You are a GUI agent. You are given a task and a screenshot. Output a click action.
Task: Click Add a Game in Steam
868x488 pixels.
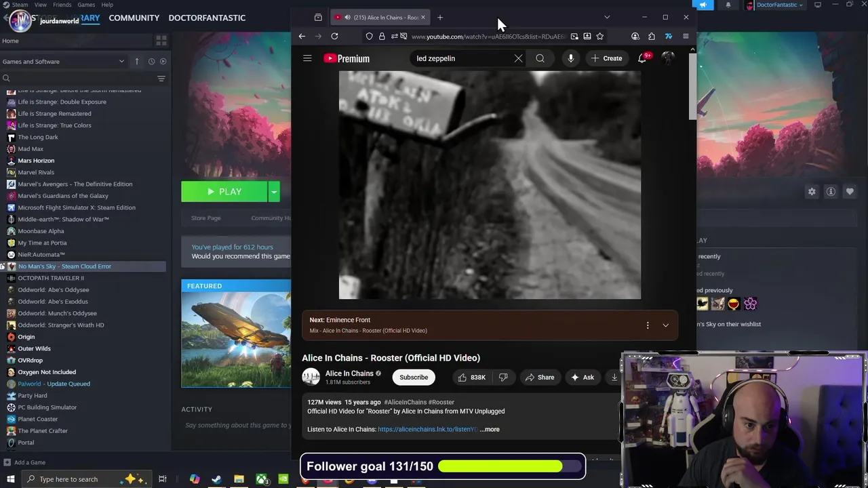tap(24, 462)
